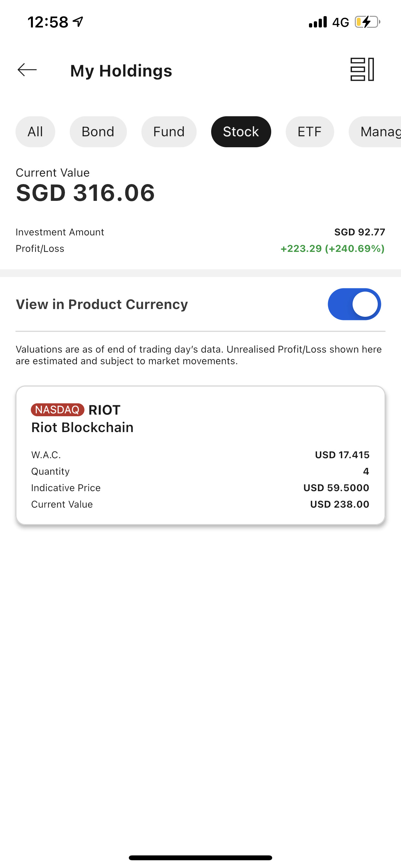Tap the NASDAQ exchange badge
The width and height of the screenshot is (401, 868).
pyautogui.click(x=57, y=410)
